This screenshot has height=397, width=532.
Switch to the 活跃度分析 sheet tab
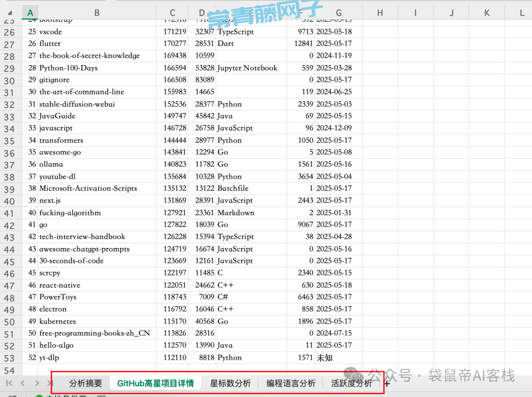click(x=352, y=383)
